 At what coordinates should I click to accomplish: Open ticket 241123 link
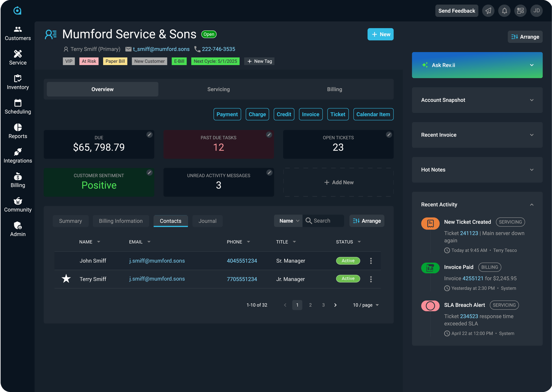click(x=469, y=233)
